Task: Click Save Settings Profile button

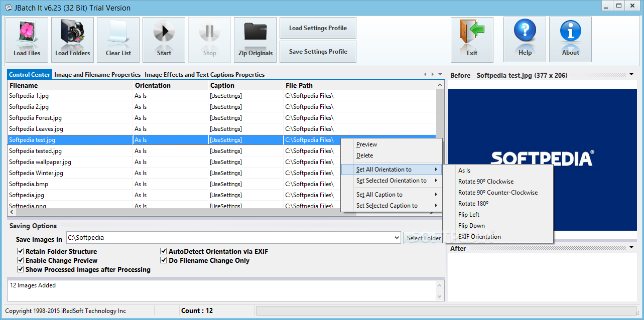Action: coord(318,52)
